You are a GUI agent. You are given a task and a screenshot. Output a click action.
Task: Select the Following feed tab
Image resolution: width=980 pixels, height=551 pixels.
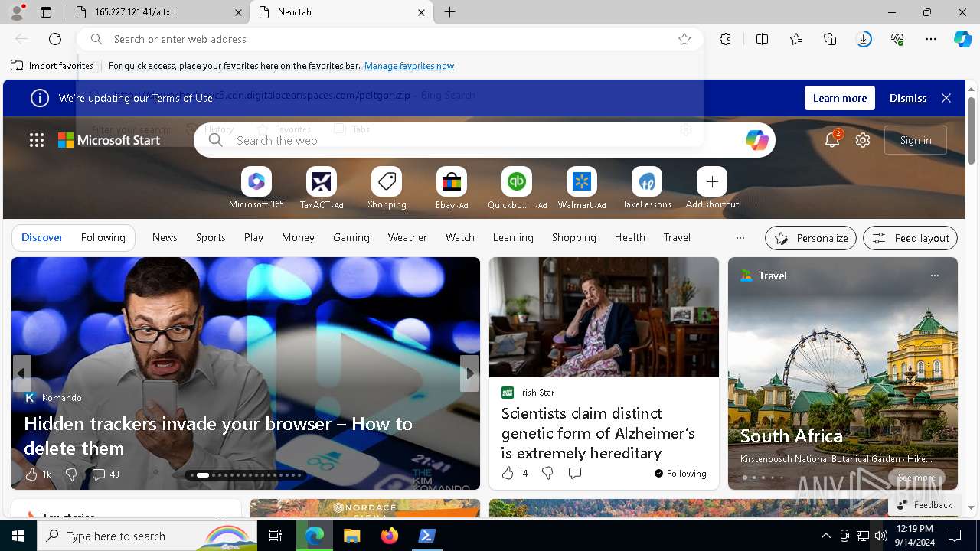pyautogui.click(x=103, y=237)
